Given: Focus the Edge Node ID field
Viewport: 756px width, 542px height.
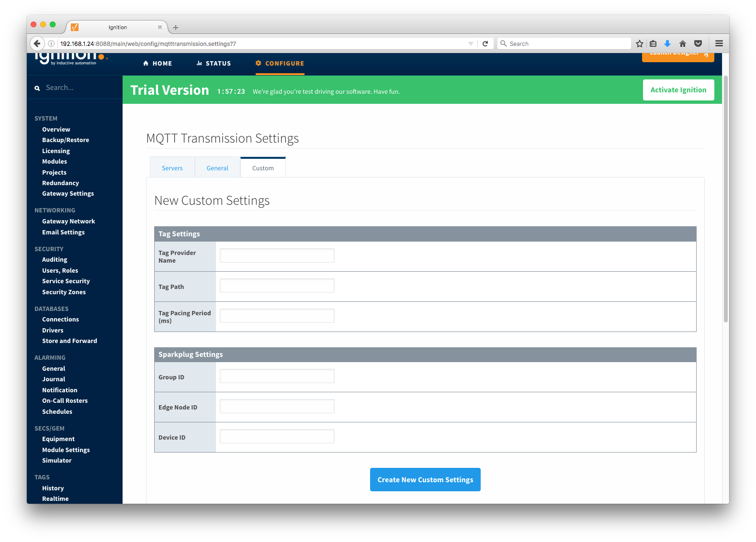Looking at the screenshot, I should tap(277, 406).
